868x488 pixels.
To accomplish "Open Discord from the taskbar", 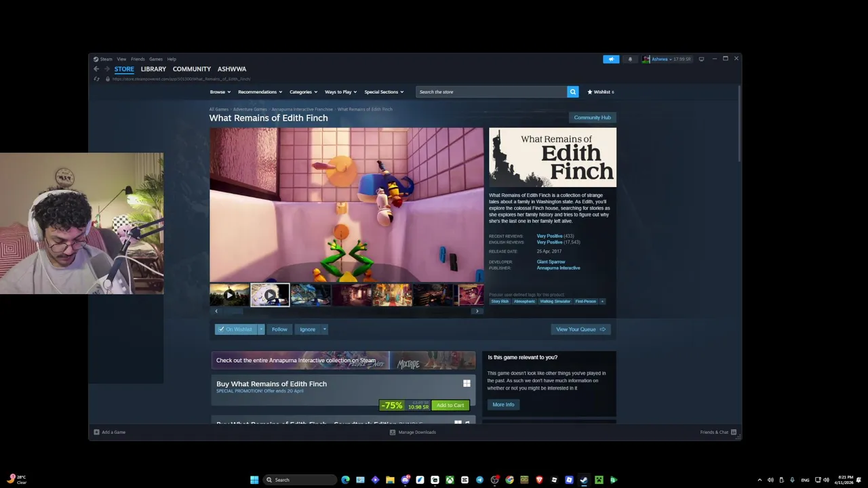I will click(x=405, y=480).
